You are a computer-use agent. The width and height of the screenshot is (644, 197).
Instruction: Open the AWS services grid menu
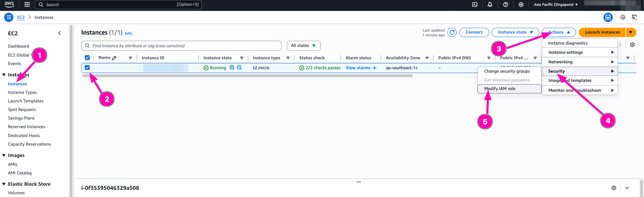point(27,4)
